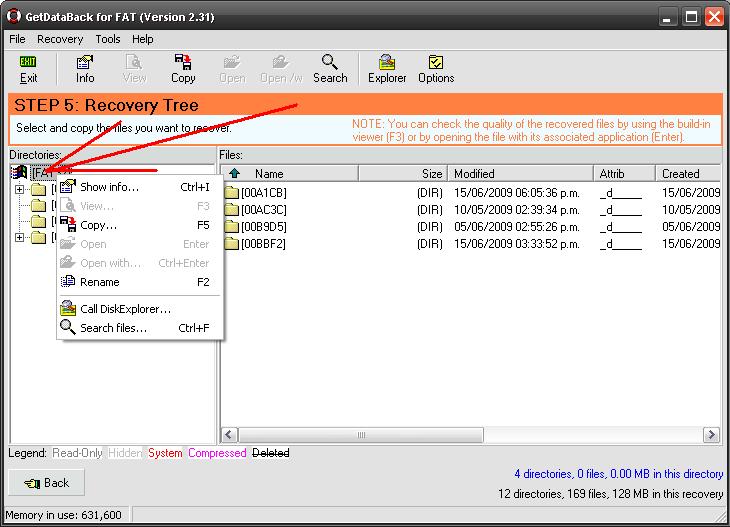Open the Help menu
This screenshot has height=527, width=730.
click(142, 39)
